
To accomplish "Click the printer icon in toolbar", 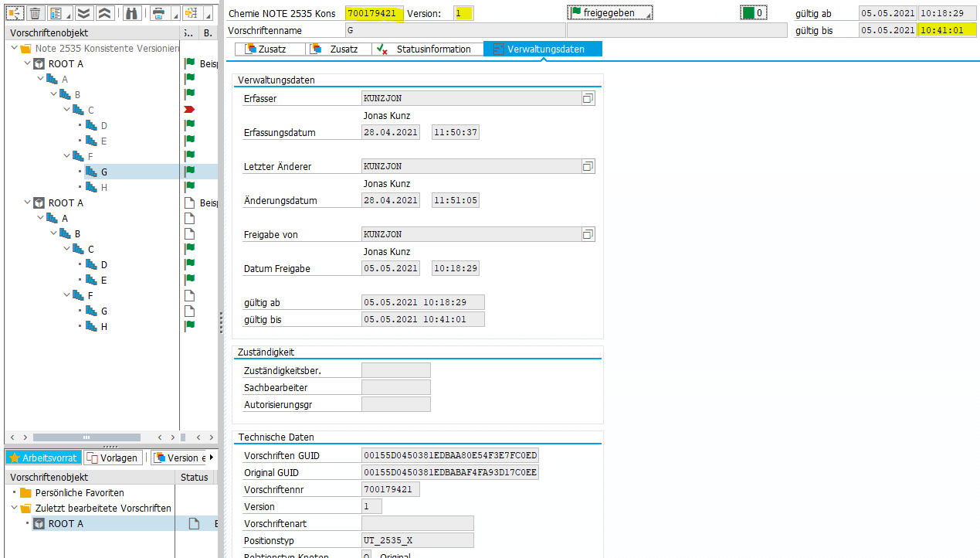I will [158, 13].
